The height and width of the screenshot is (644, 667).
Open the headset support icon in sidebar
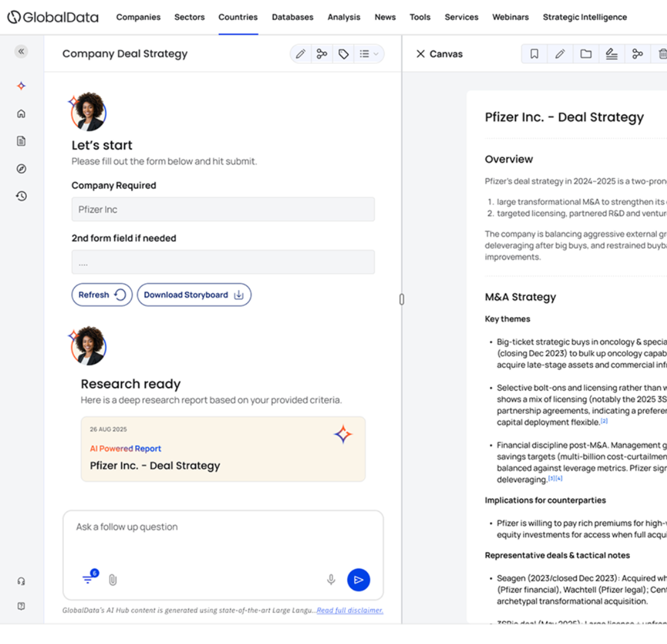(21, 581)
